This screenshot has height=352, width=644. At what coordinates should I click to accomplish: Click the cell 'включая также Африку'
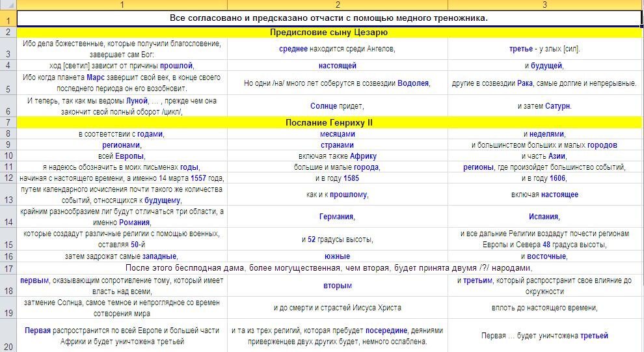click(x=338, y=156)
